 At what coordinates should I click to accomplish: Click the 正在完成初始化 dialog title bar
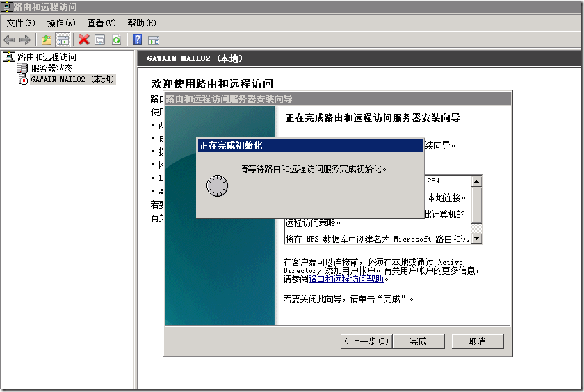pos(310,145)
